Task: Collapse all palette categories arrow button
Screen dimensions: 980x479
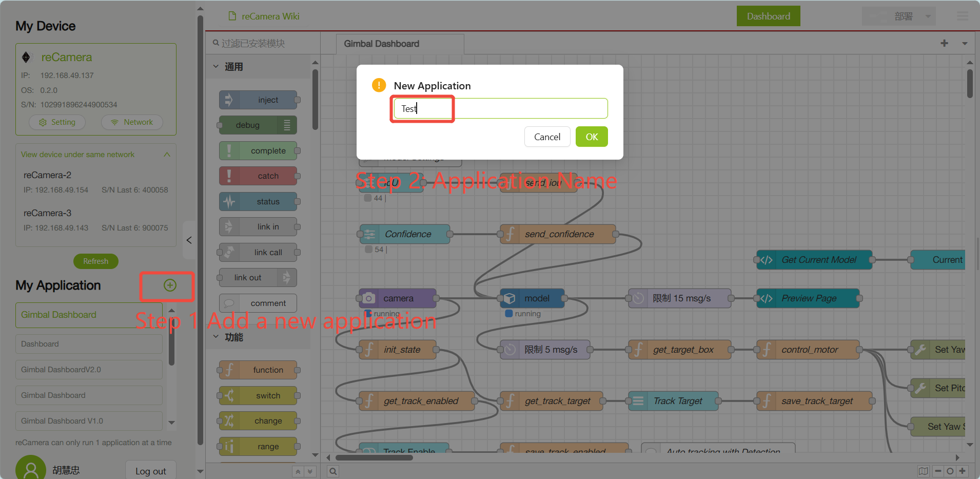Action: tap(298, 471)
